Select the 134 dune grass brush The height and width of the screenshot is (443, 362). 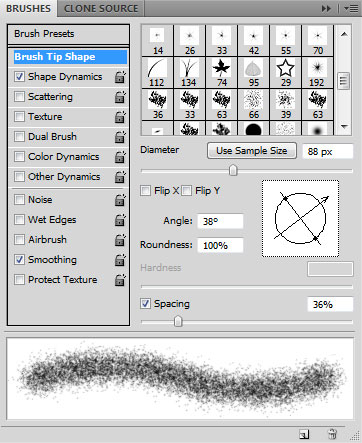click(189, 73)
